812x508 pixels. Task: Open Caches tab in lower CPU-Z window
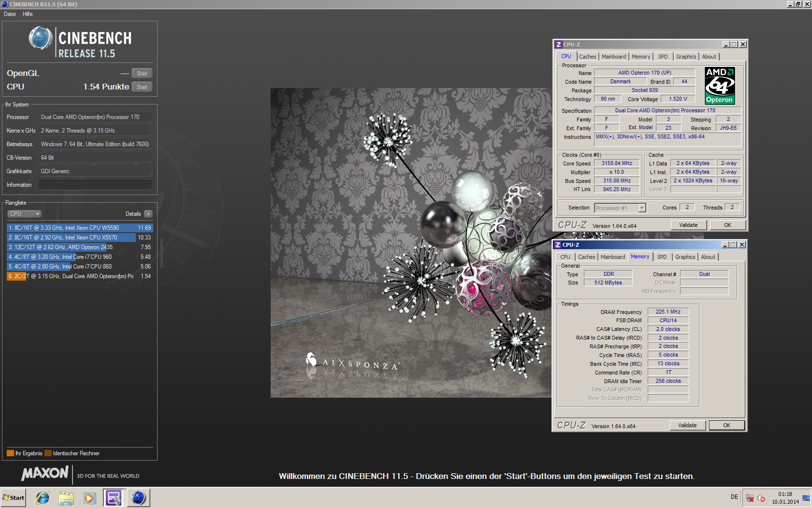point(587,257)
